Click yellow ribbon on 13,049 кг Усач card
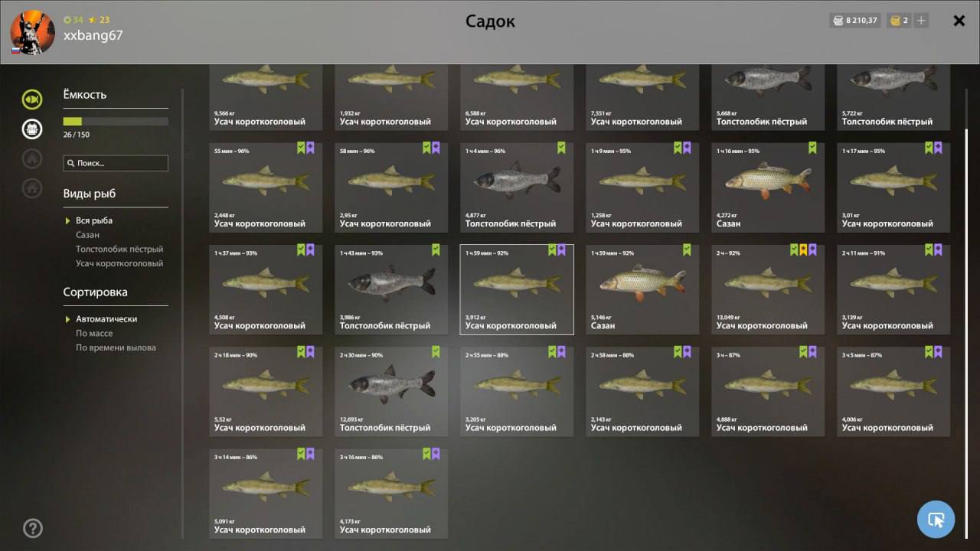This screenshot has width=980, height=551. point(803,249)
